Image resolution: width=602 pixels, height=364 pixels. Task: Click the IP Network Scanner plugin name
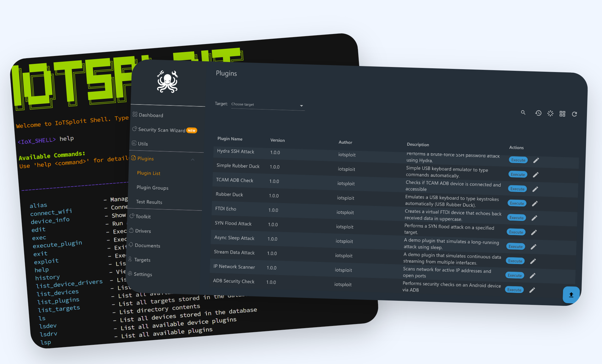tap(234, 266)
